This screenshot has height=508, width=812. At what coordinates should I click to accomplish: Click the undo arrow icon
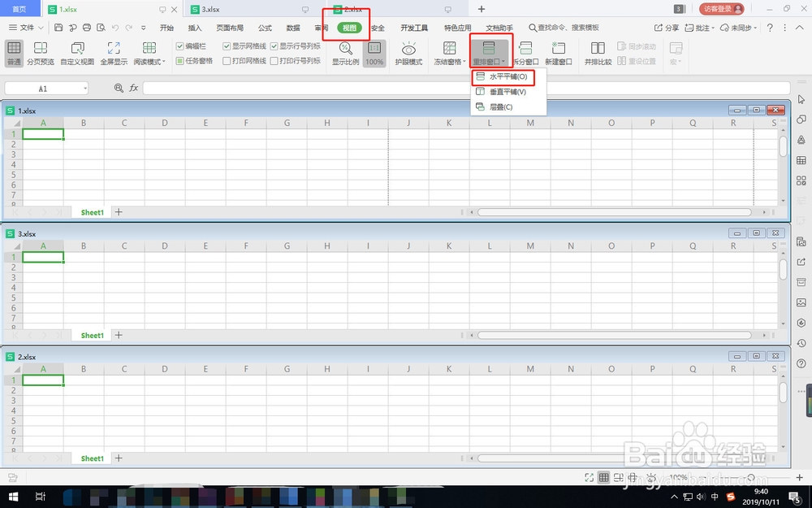115,28
